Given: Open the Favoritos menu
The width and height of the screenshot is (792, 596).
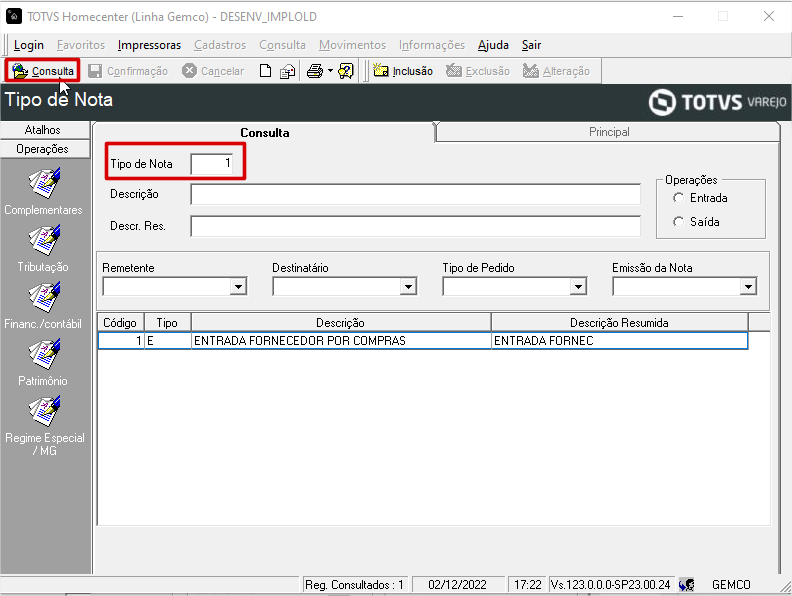Looking at the screenshot, I should (x=81, y=45).
